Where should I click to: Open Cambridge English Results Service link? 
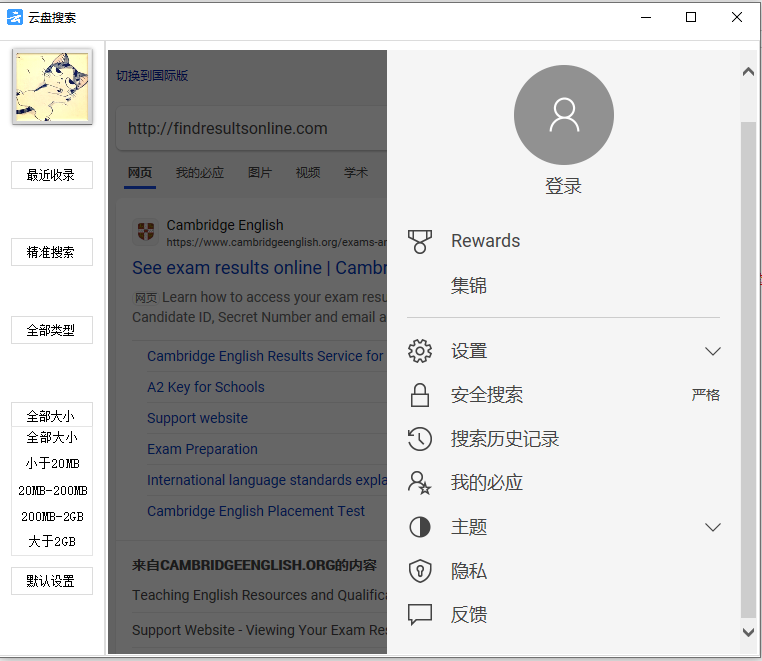tap(267, 356)
